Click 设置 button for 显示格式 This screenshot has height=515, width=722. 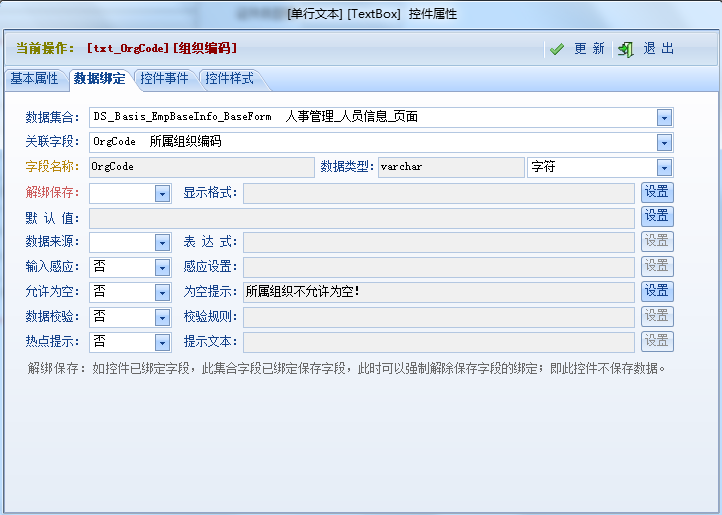[657, 192]
